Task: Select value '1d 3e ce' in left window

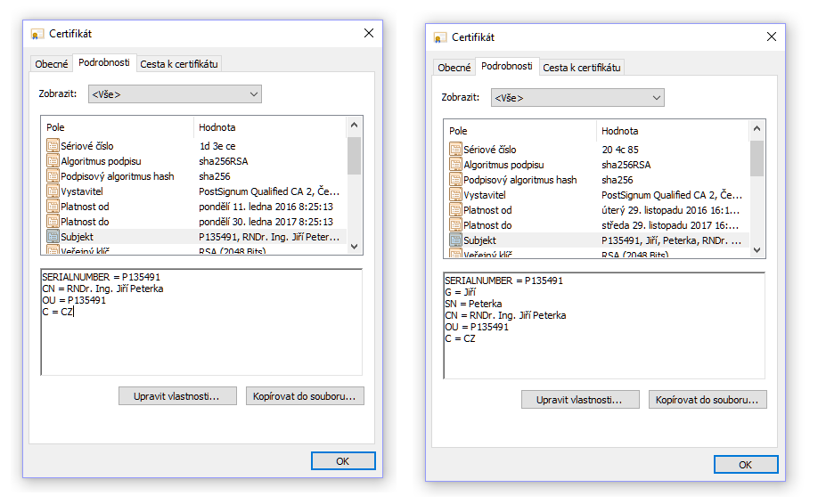Action: point(217,146)
